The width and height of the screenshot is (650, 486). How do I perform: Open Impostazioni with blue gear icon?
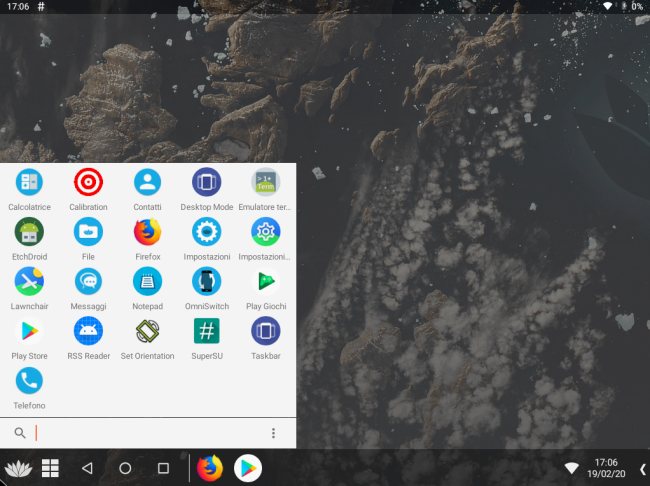(x=206, y=232)
